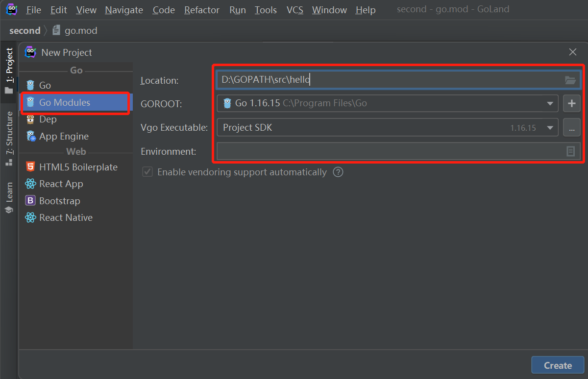The height and width of the screenshot is (379, 588).
Task: Click the Create button
Action: 558,365
